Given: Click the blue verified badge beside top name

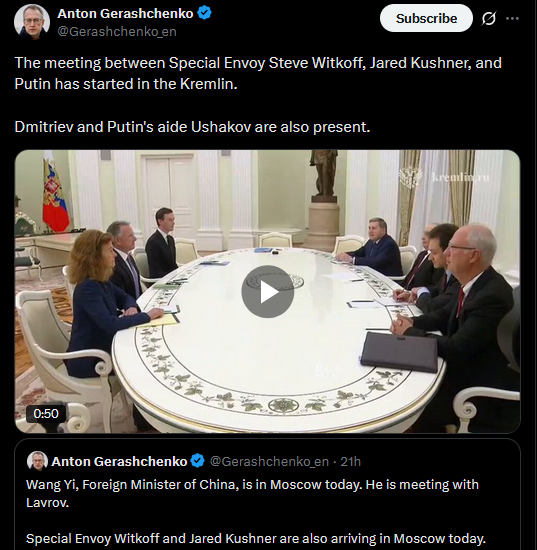Looking at the screenshot, I should coord(204,13).
